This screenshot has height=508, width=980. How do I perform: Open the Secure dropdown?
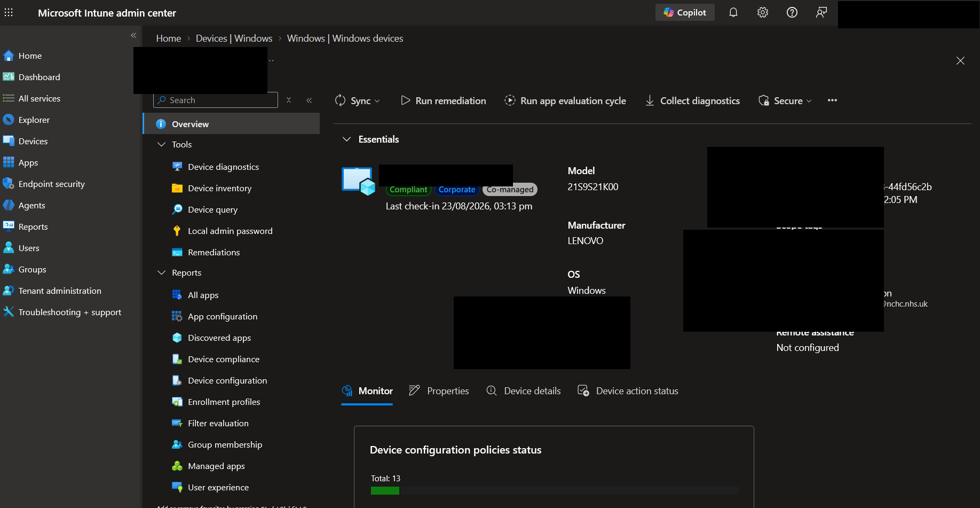pos(785,100)
